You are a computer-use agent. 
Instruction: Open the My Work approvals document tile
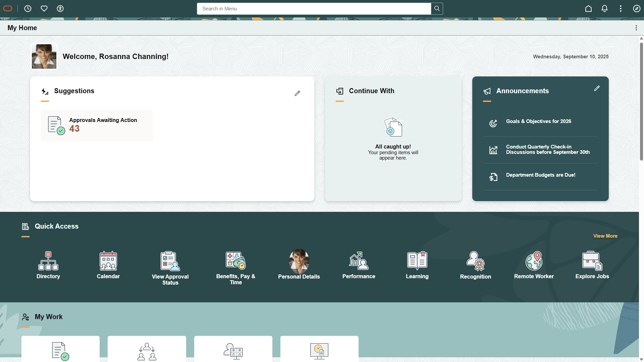[x=60, y=349]
